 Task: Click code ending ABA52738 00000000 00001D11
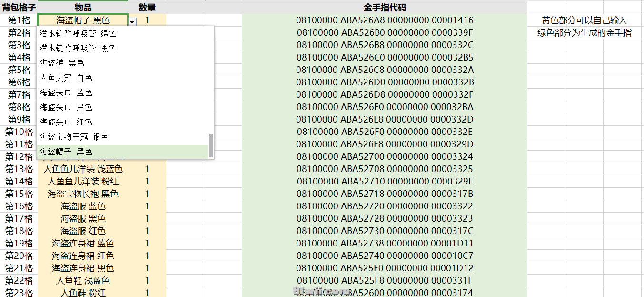click(x=385, y=243)
